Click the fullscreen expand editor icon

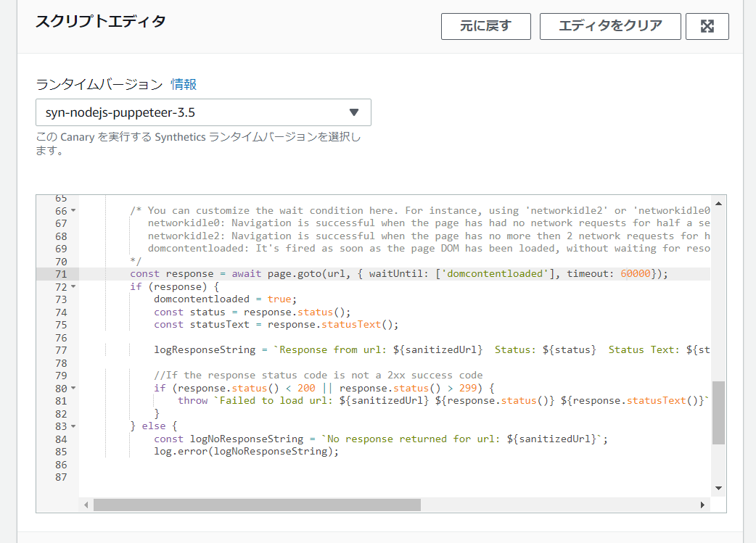point(707,26)
